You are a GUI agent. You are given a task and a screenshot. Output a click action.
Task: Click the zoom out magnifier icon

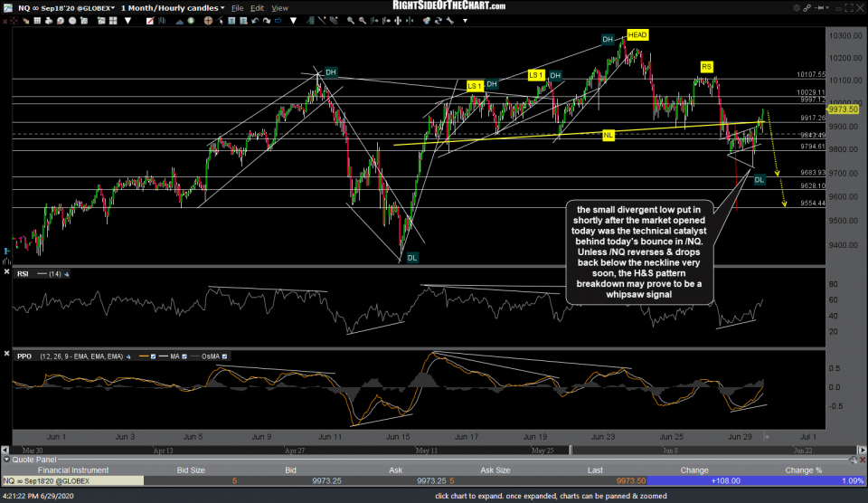pyautogui.click(x=363, y=21)
